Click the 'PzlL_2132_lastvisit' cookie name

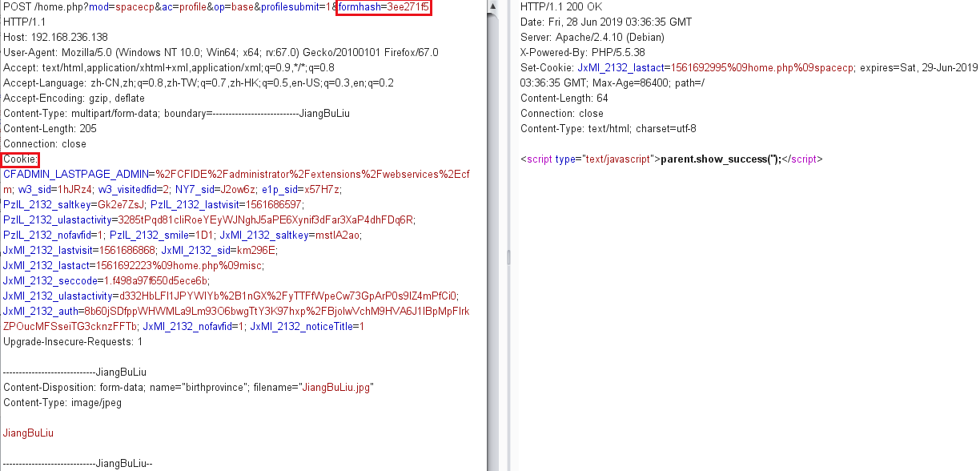tap(193, 204)
